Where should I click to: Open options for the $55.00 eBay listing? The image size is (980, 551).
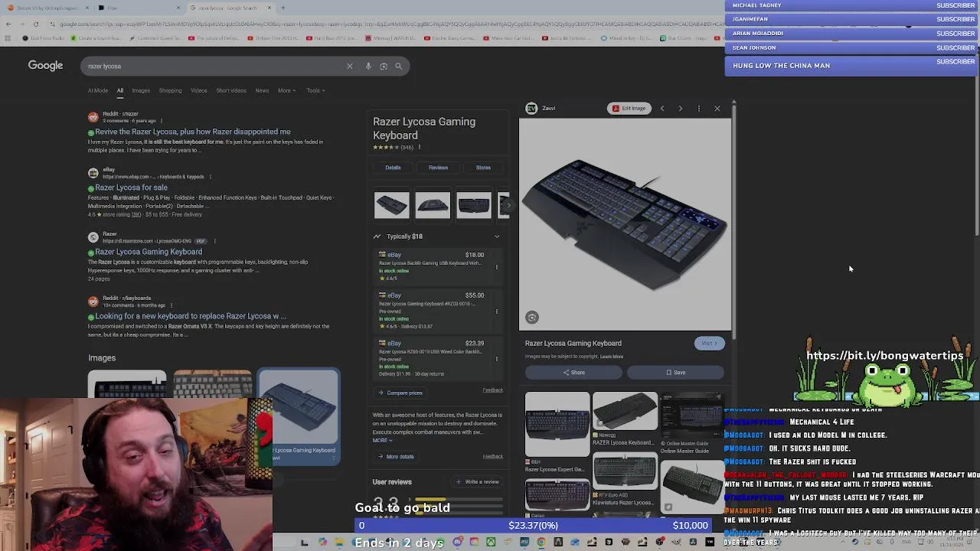coord(496,311)
